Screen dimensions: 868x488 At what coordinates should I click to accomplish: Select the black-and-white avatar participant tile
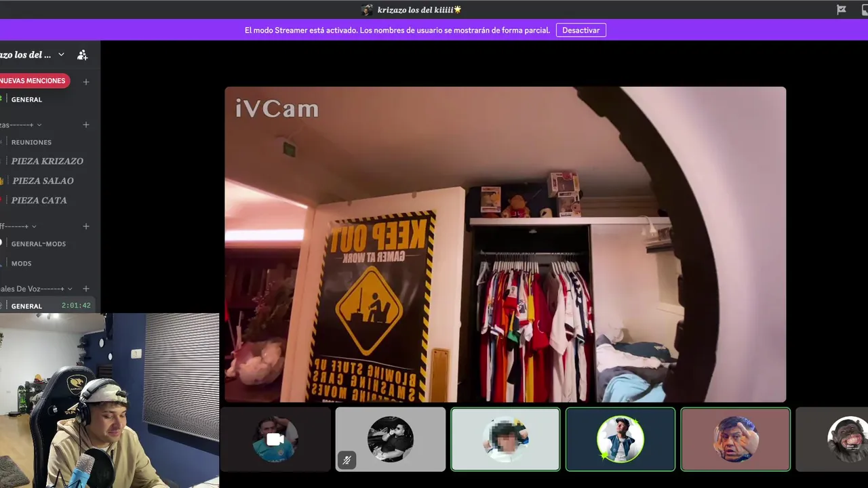pos(391,439)
